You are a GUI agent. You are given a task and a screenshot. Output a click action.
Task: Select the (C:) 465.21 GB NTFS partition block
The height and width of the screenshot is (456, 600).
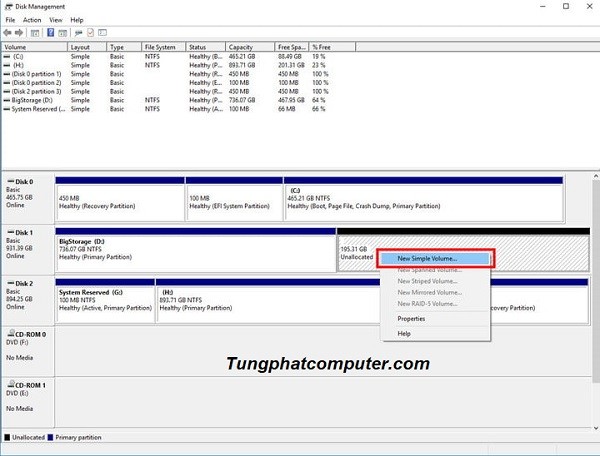coord(424,199)
